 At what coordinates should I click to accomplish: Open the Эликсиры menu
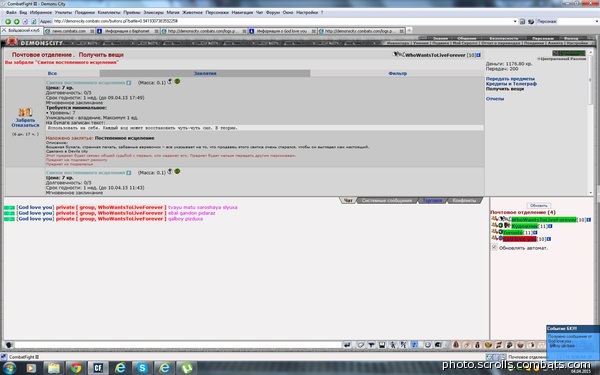pyautogui.click(x=153, y=13)
